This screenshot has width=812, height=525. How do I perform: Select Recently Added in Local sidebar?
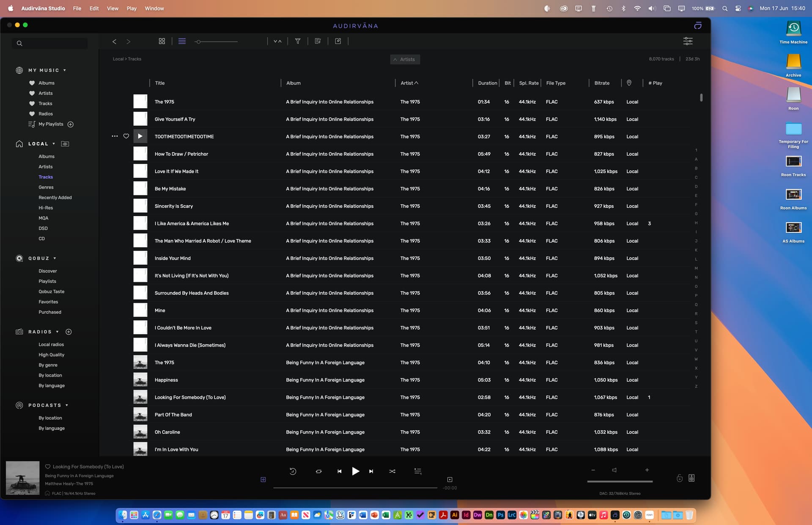pyautogui.click(x=55, y=198)
